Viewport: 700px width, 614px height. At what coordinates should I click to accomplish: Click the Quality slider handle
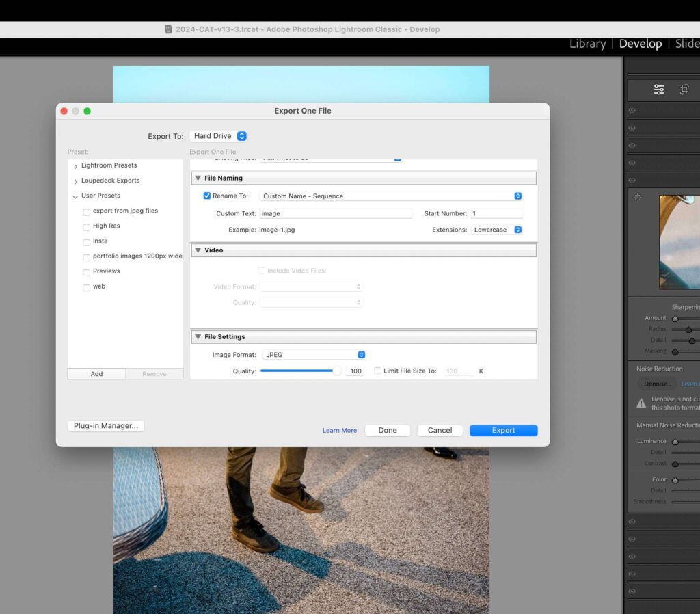pyautogui.click(x=337, y=371)
